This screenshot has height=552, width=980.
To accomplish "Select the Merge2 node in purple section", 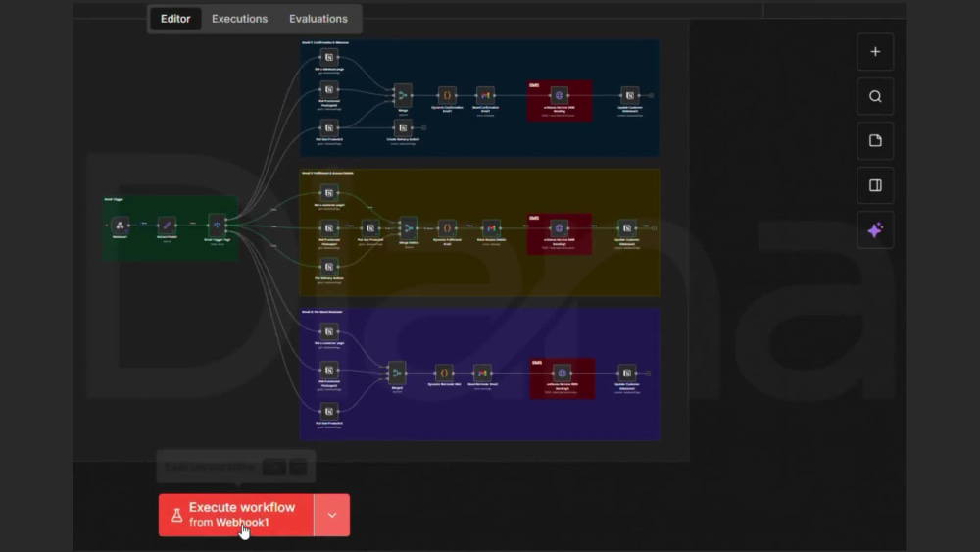I will click(x=397, y=374).
